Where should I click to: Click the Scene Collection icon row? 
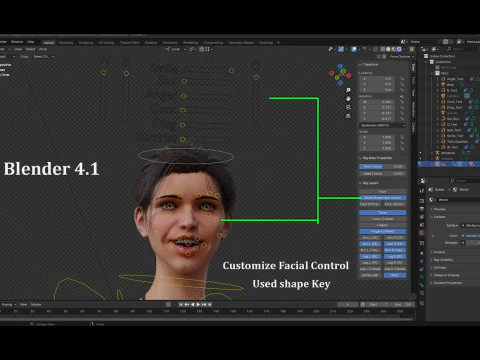440,56
